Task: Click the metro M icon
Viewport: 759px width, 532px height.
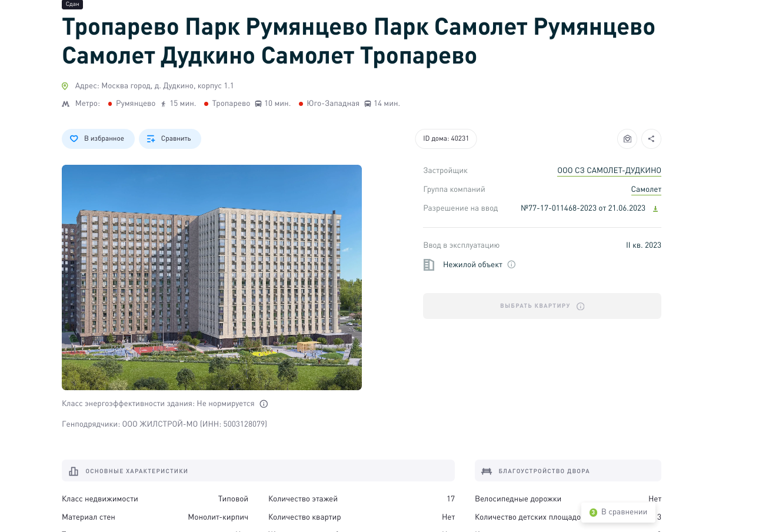Action: coord(66,104)
